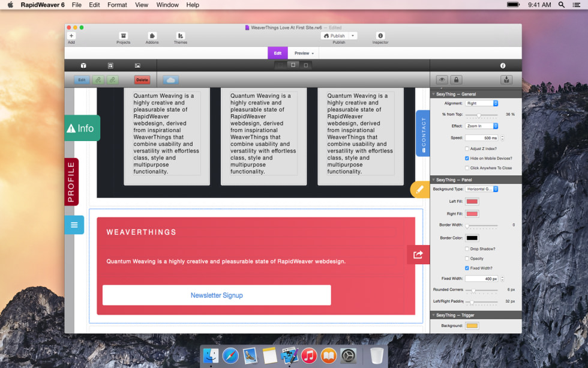588x368 pixels.
Task: Choose the plain square view mode icon
Action: (305, 65)
